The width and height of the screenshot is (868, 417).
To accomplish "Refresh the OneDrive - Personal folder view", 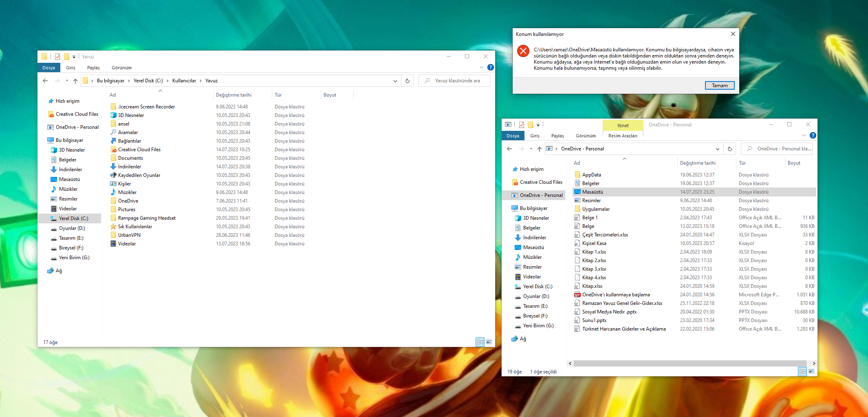I will coord(730,149).
